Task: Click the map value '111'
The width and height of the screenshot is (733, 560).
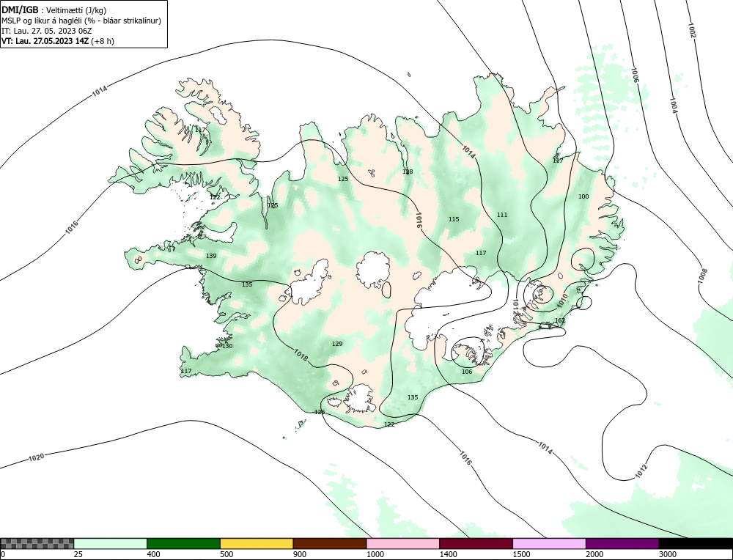Action: tap(501, 215)
